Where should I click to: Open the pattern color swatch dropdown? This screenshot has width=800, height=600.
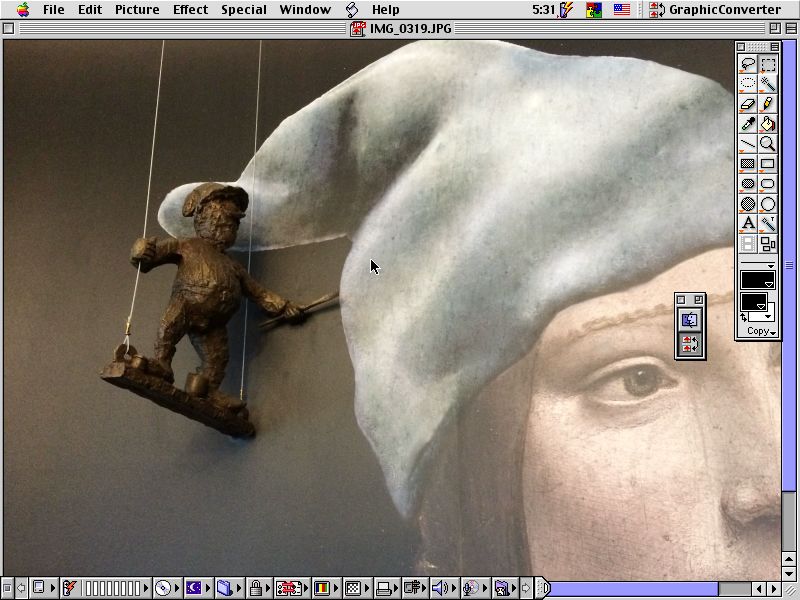(x=758, y=280)
